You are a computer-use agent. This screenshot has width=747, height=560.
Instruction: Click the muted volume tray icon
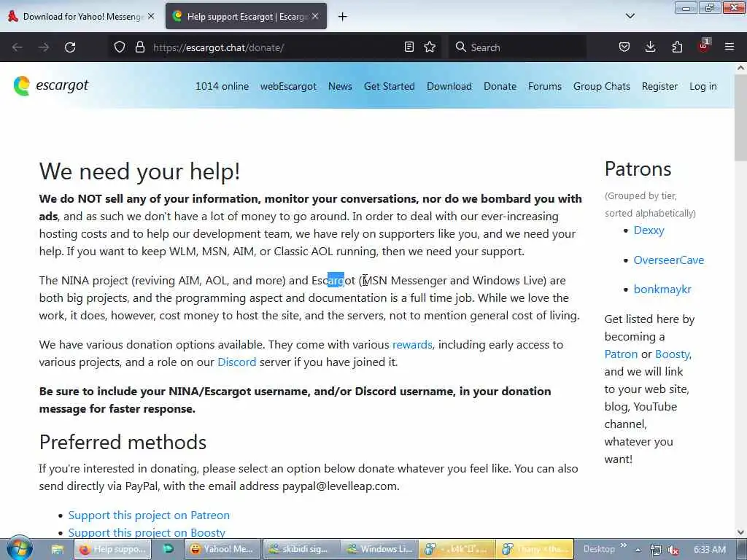[673, 550]
